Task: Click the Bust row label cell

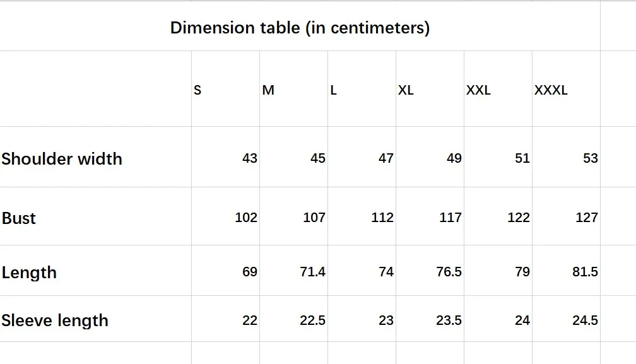Action: [x=19, y=218]
